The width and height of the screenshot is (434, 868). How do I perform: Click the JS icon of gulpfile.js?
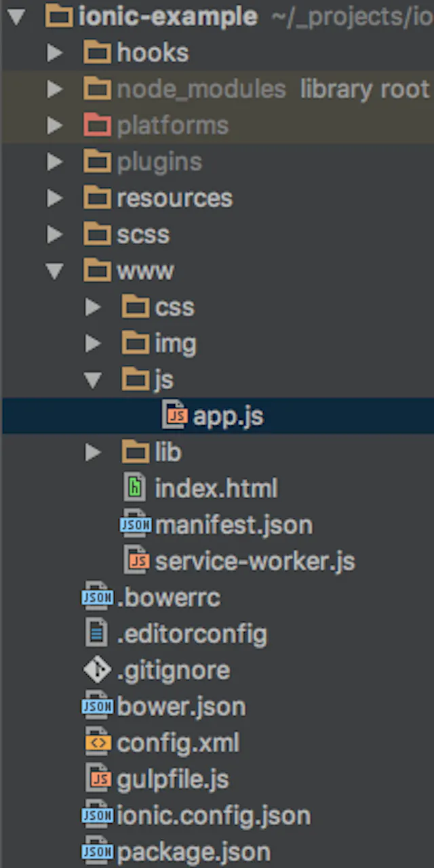pyautogui.click(x=99, y=778)
